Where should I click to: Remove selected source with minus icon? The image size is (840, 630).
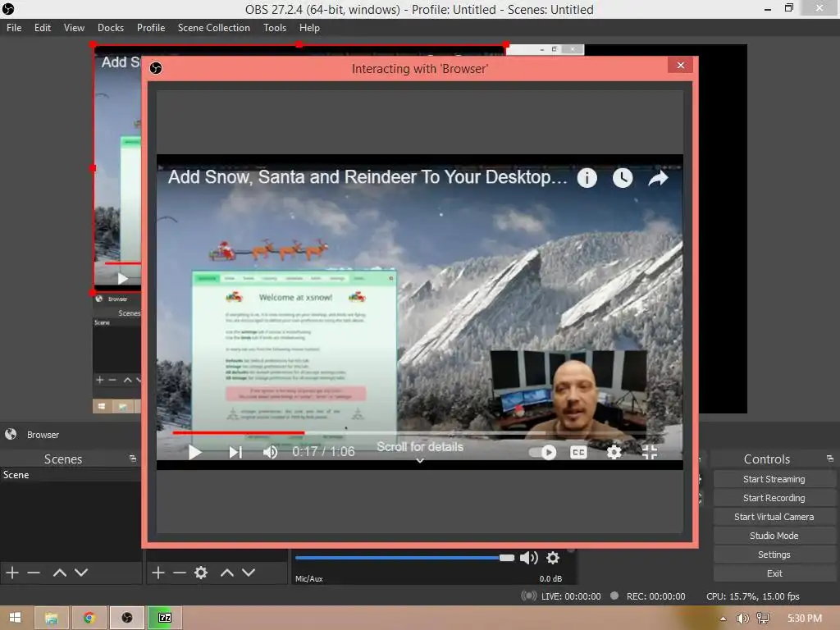point(180,573)
